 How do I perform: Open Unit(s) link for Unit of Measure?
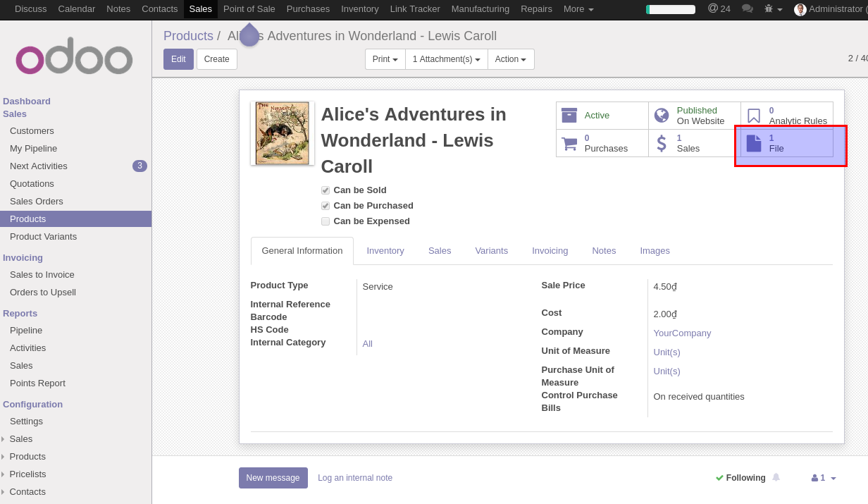point(666,352)
